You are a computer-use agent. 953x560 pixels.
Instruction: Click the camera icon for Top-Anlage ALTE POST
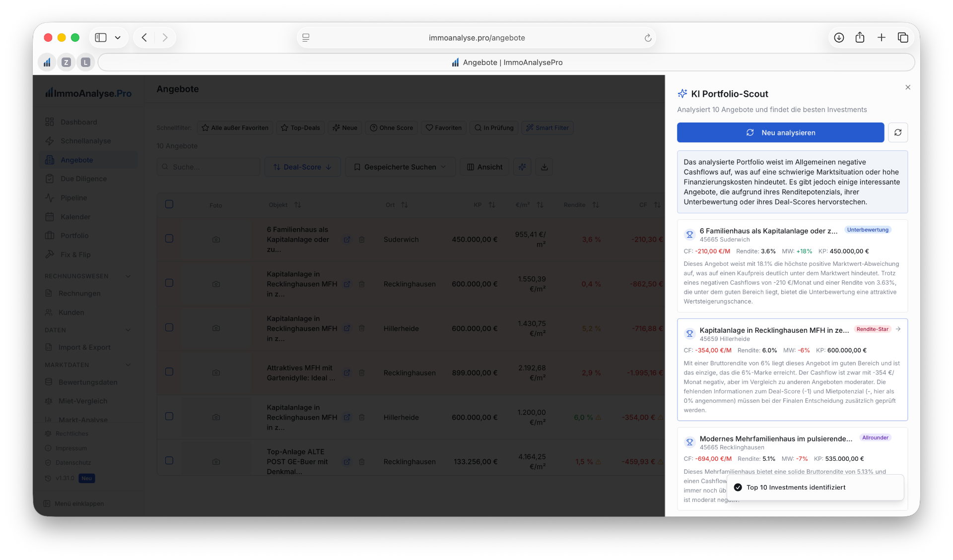216,462
